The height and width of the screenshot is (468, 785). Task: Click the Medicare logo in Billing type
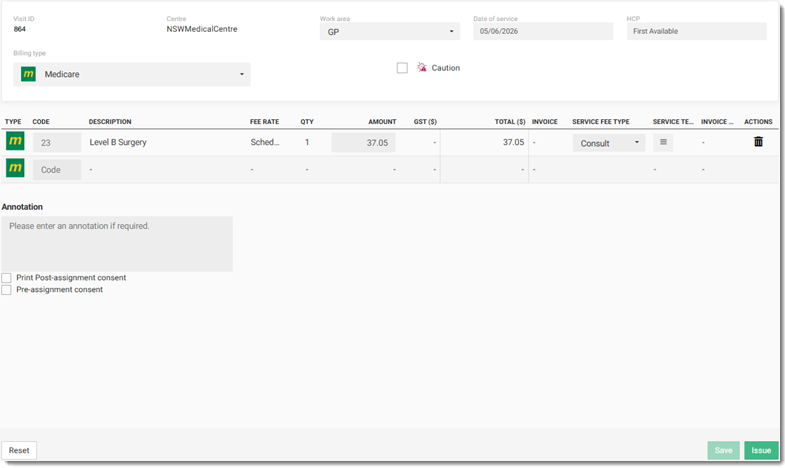(x=28, y=74)
